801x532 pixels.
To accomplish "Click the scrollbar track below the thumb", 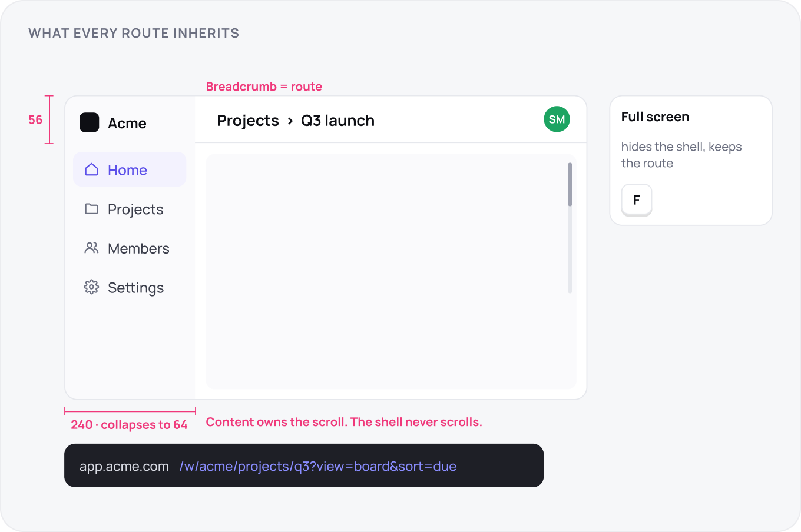I will [x=570, y=250].
